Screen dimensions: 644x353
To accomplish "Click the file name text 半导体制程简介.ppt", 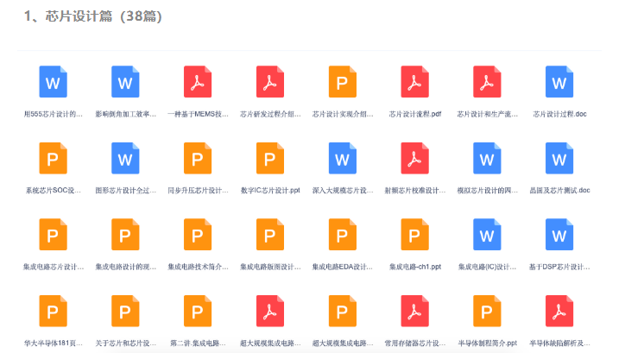I will tap(487, 344).
